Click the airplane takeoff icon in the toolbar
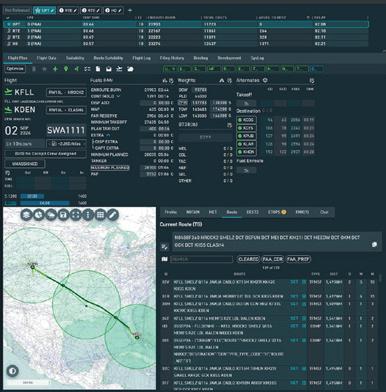This screenshot has height=392, width=386. pos(119,69)
